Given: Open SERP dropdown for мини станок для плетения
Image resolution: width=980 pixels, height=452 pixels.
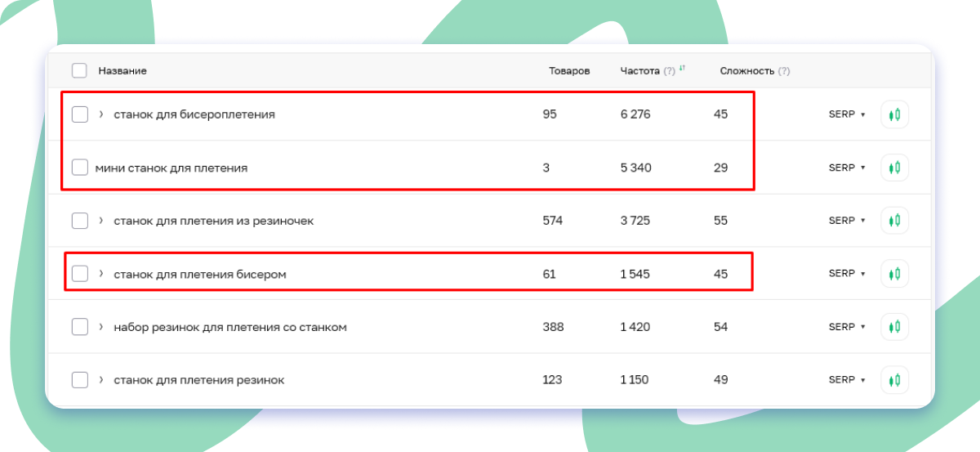Looking at the screenshot, I should point(847,168).
